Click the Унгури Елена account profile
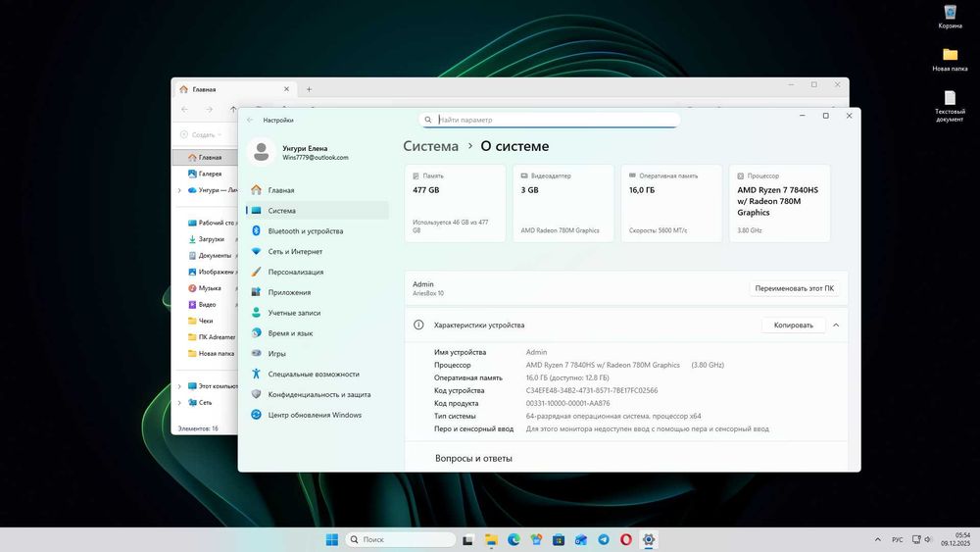The width and height of the screenshot is (980, 552). coord(300,152)
